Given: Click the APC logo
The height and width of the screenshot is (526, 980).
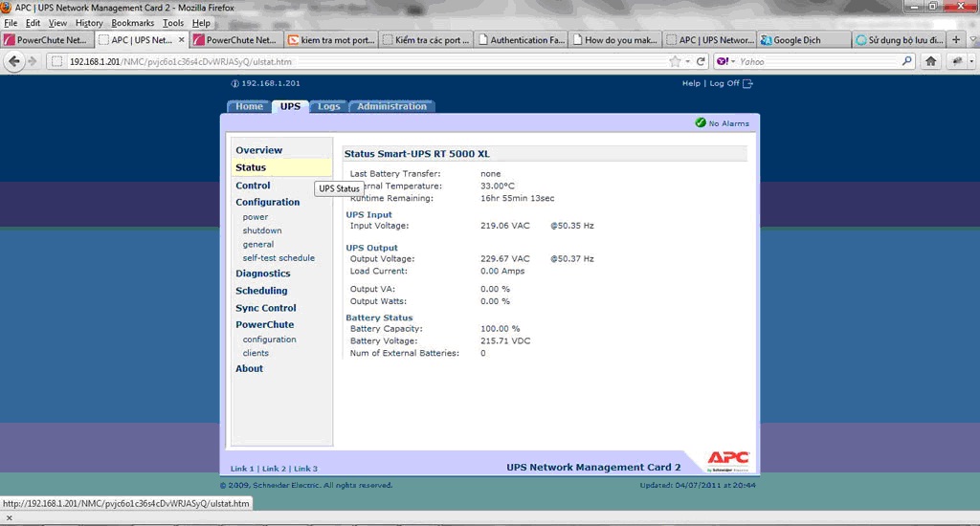Looking at the screenshot, I should pos(728,462).
